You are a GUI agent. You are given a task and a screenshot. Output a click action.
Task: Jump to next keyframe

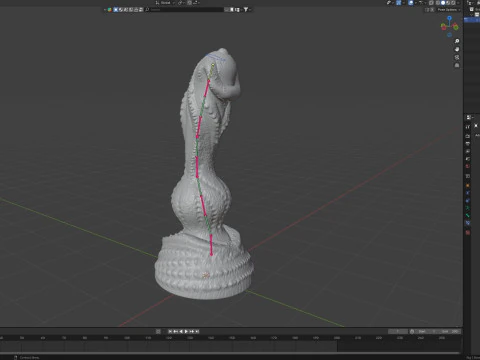pyautogui.click(x=192, y=331)
